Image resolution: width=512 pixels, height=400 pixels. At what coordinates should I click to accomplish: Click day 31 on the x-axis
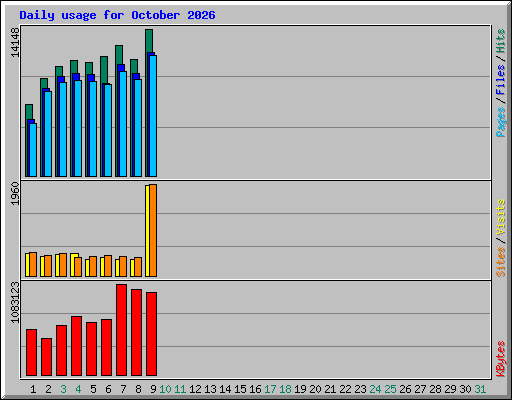point(480,389)
